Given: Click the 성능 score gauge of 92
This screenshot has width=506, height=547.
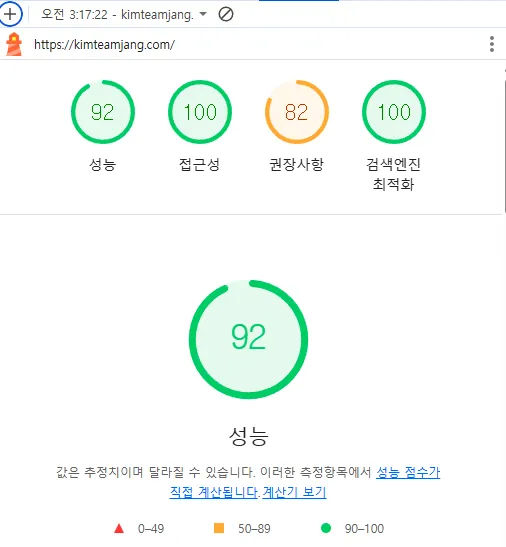Looking at the screenshot, I should (103, 112).
